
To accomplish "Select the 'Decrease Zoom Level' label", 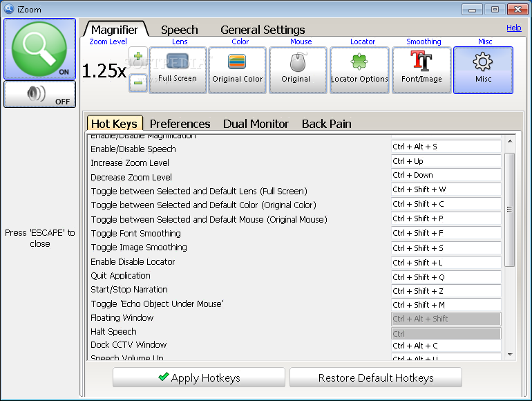I will [131, 177].
